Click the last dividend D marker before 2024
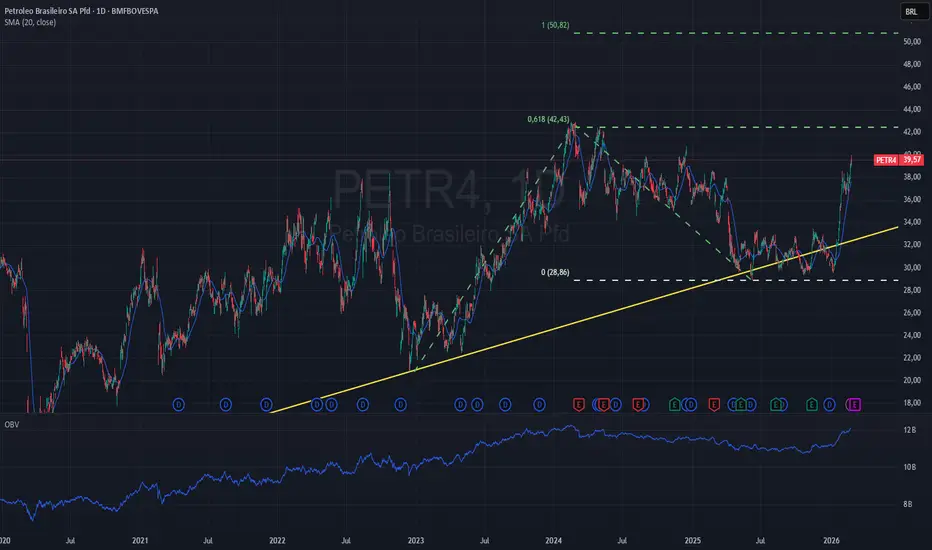 (x=539, y=405)
